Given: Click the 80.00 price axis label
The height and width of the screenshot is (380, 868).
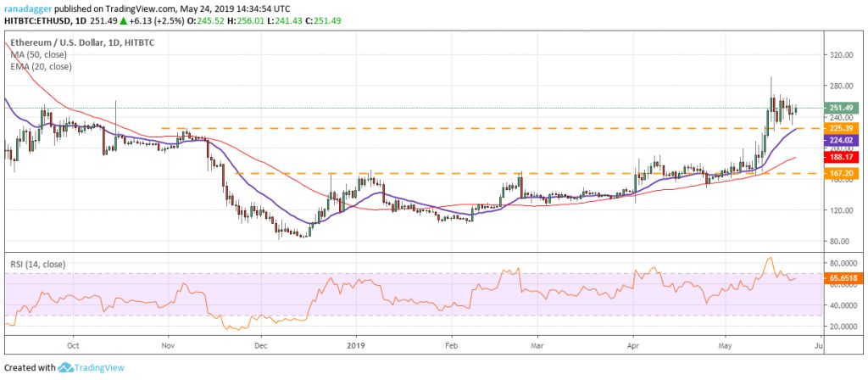Looking at the screenshot, I should click(840, 242).
